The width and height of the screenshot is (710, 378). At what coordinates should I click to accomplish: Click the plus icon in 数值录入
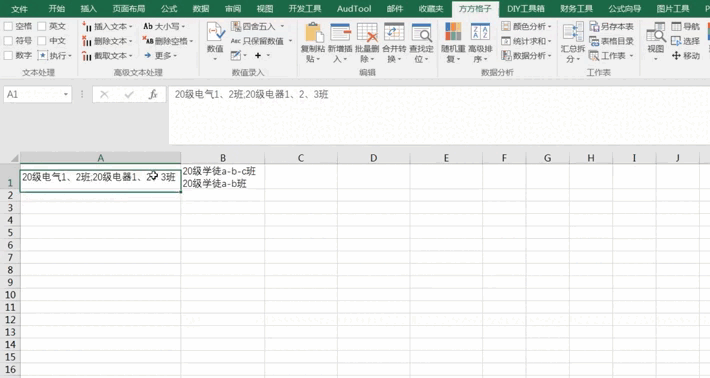click(258, 55)
